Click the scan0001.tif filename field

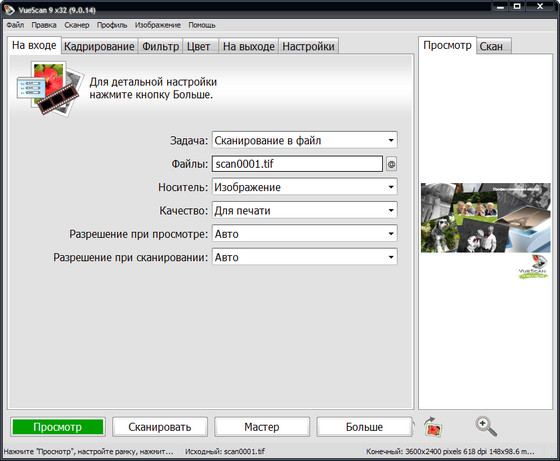click(x=297, y=164)
